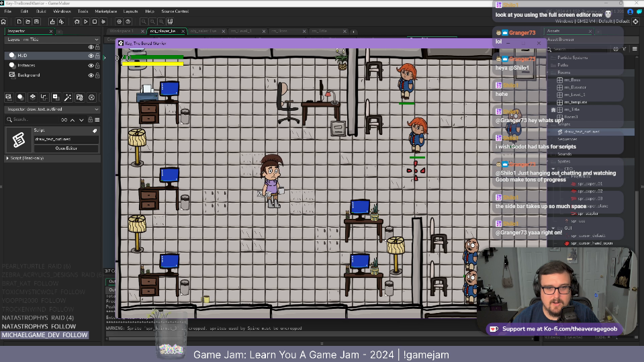This screenshot has height=362, width=644.
Task: Collapse the Rooms folder in Asset Browser
Action: [x=548, y=73]
